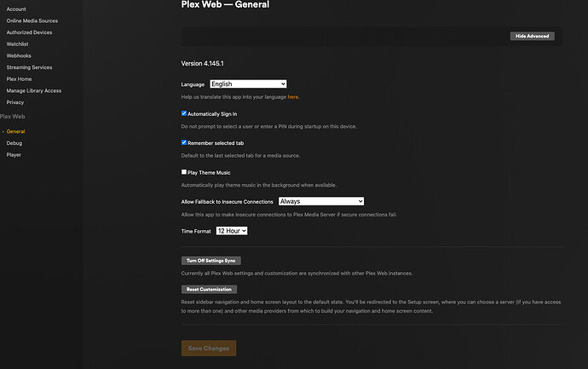Open Watchlist settings
This screenshot has width=588, height=369.
pyautogui.click(x=17, y=43)
